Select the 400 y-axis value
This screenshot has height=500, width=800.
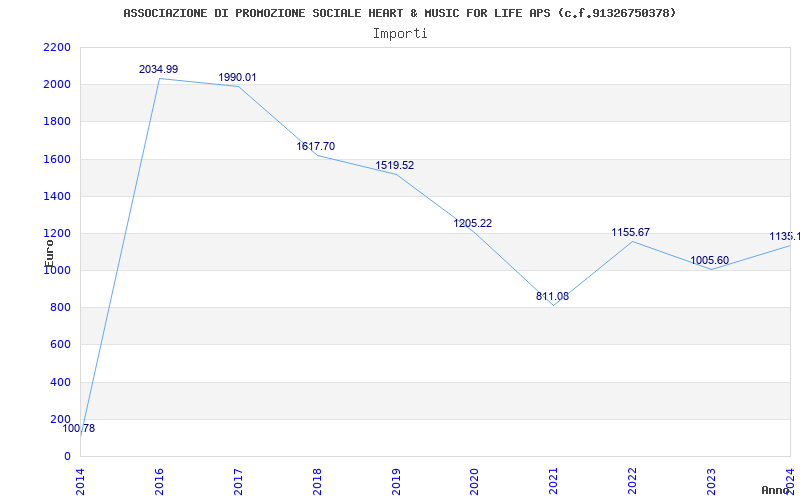61,382
